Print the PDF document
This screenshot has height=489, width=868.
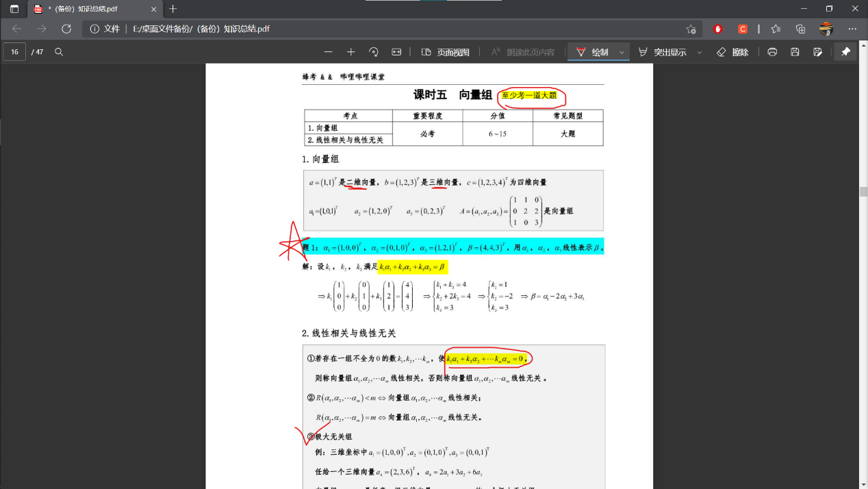(x=772, y=52)
